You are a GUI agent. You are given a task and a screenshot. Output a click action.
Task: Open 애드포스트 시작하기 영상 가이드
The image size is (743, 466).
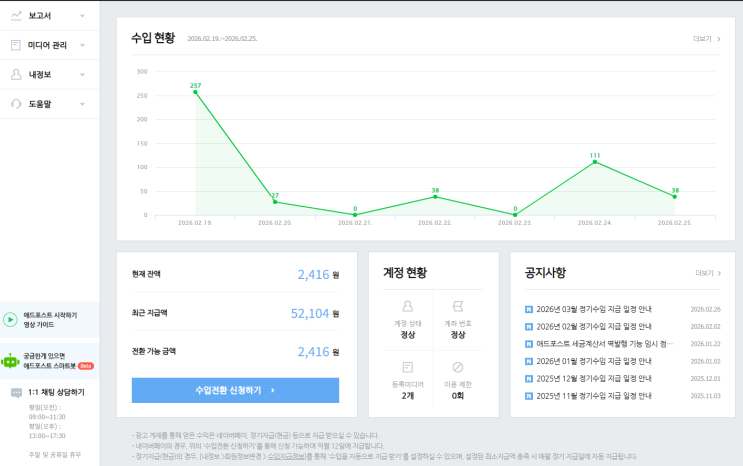50,320
